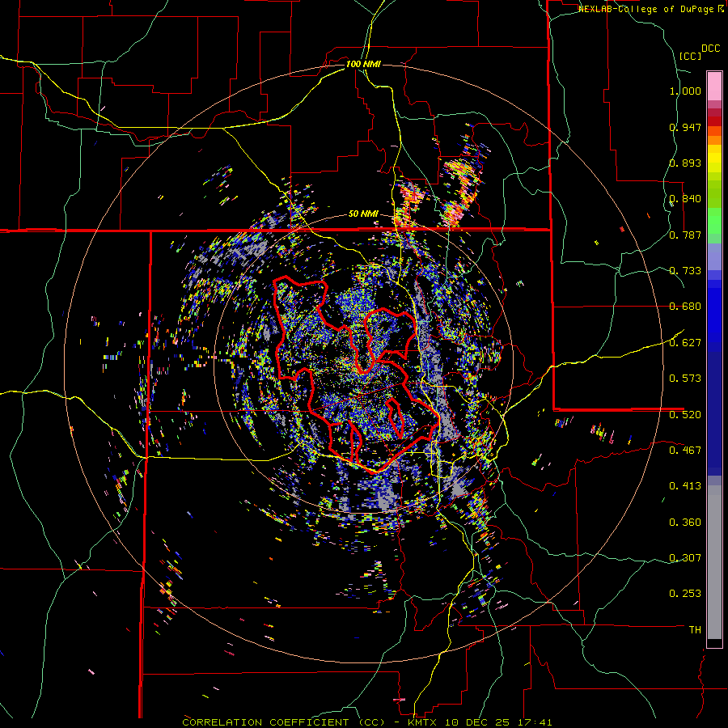The height and width of the screenshot is (728, 728).
Task: Select the 0.467 legend value
Action: 685,450
